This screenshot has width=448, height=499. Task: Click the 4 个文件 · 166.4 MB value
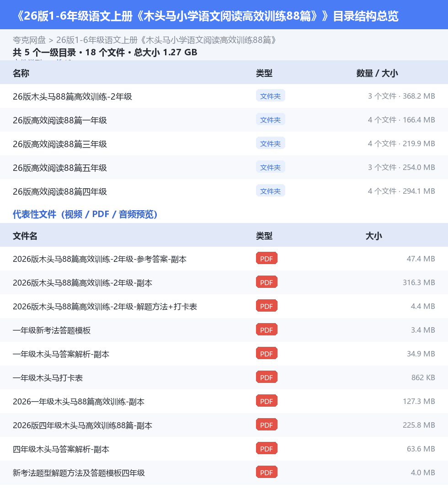point(401,120)
